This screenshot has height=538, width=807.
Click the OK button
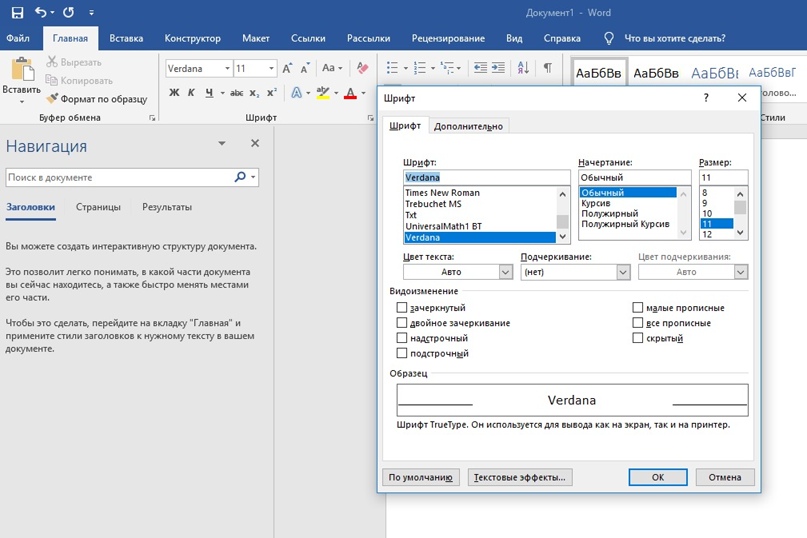click(658, 477)
